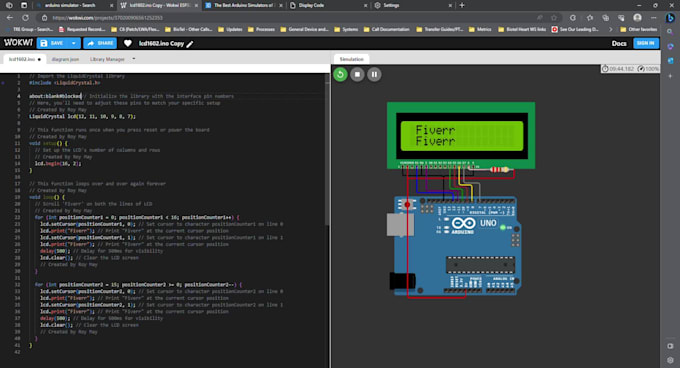
Task: Expand the file tabs dropdown arrow
Action: click(134, 59)
